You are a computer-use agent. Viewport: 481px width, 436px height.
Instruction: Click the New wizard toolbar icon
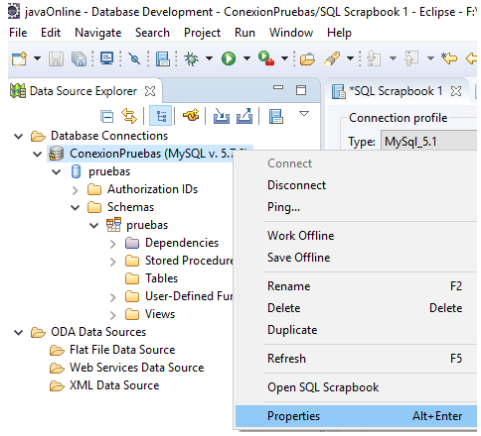click(19, 59)
